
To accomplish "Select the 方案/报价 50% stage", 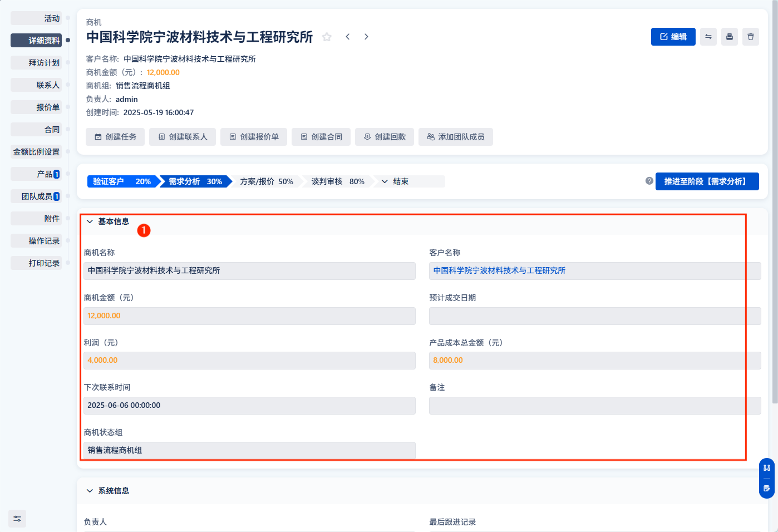I will coord(267,181).
